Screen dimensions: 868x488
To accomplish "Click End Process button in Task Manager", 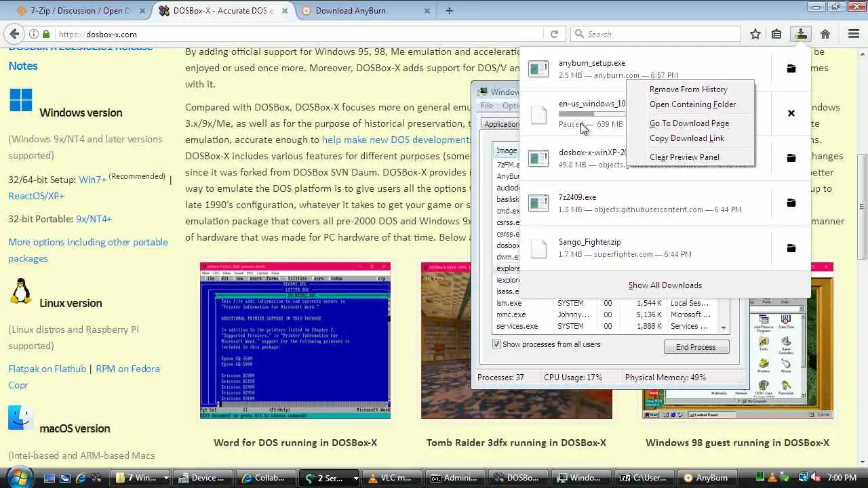I will point(696,347).
